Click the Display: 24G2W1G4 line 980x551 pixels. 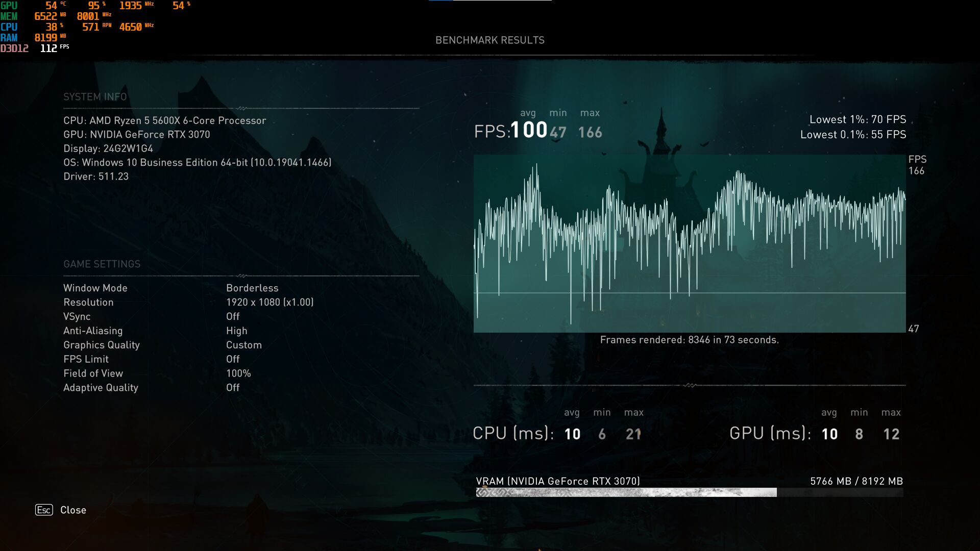[x=108, y=148]
